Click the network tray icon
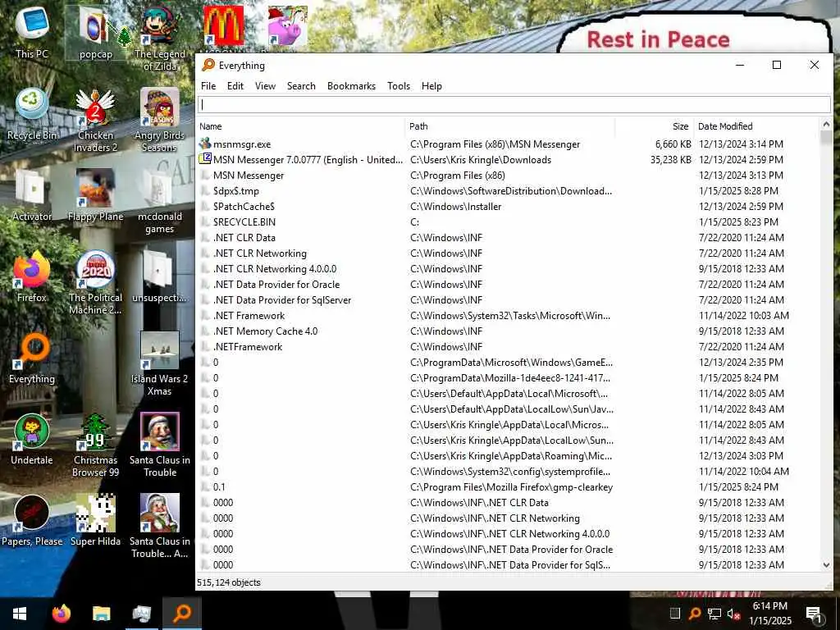 click(714, 614)
